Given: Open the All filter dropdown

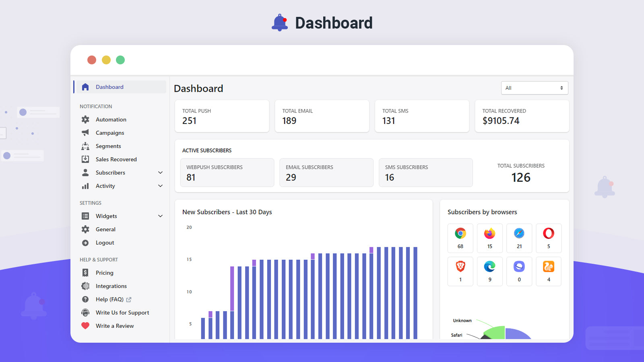Looking at the screenshot, I should pyautogui.click(x=535, y=88).
